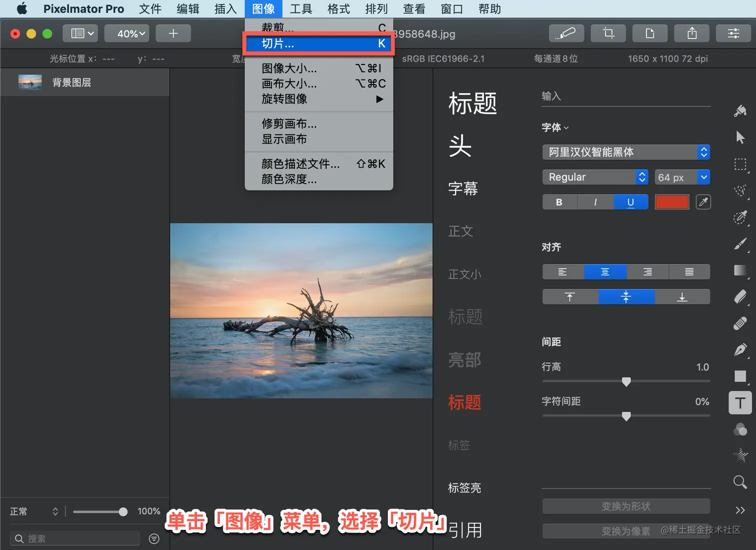Image resolution: width=756 pixels, height=550 pixels.
Task: Click the 变换为像素 button
Action: (x=626, y=531)
